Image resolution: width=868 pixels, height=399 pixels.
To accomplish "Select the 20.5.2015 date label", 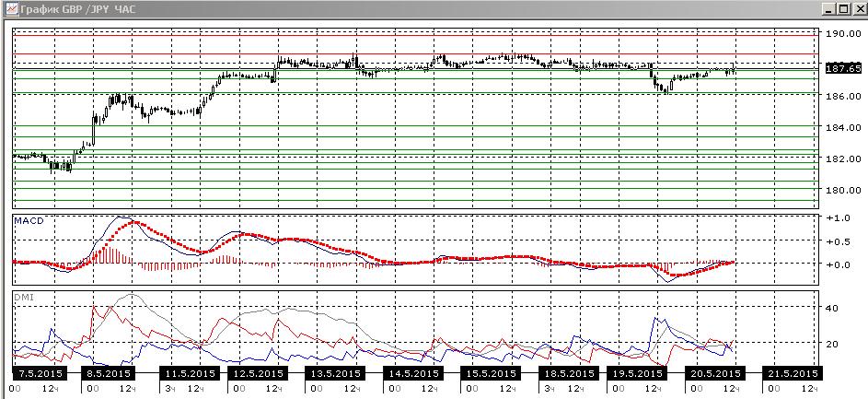I will (713, 373).
